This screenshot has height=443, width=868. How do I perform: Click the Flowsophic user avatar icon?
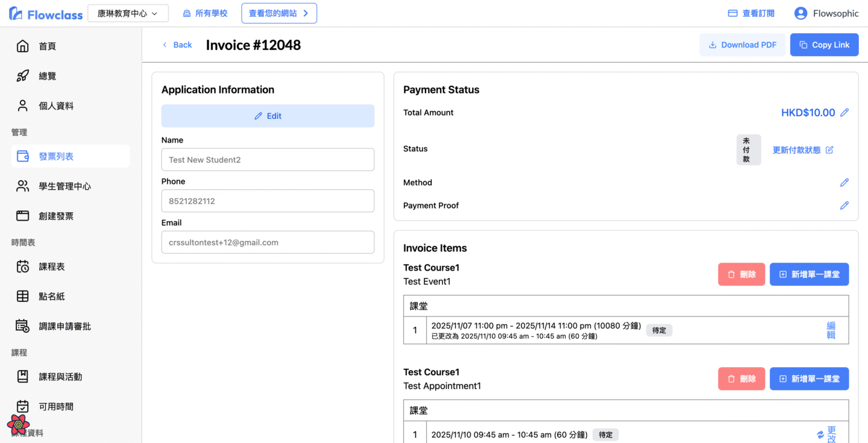(800, 13)
